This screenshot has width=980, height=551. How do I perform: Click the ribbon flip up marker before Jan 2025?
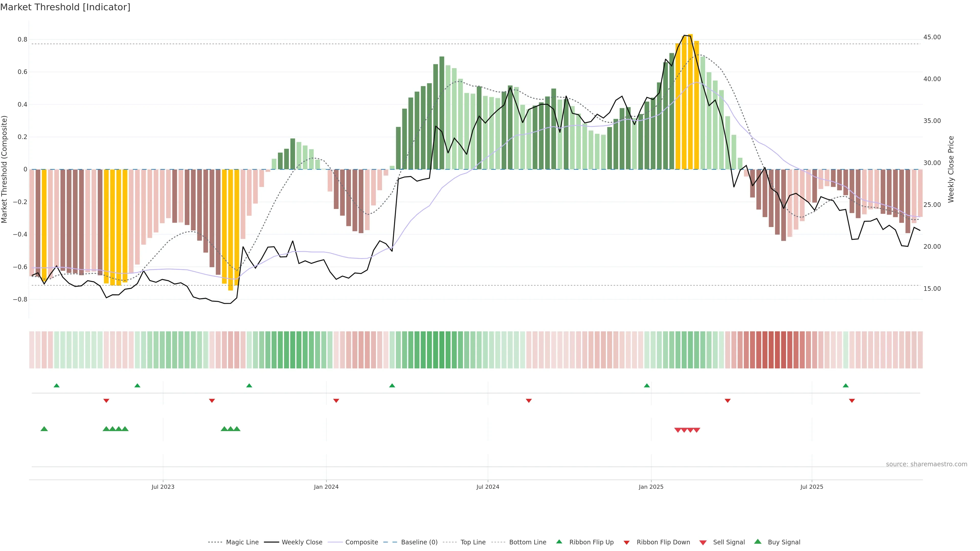(647, 386)
